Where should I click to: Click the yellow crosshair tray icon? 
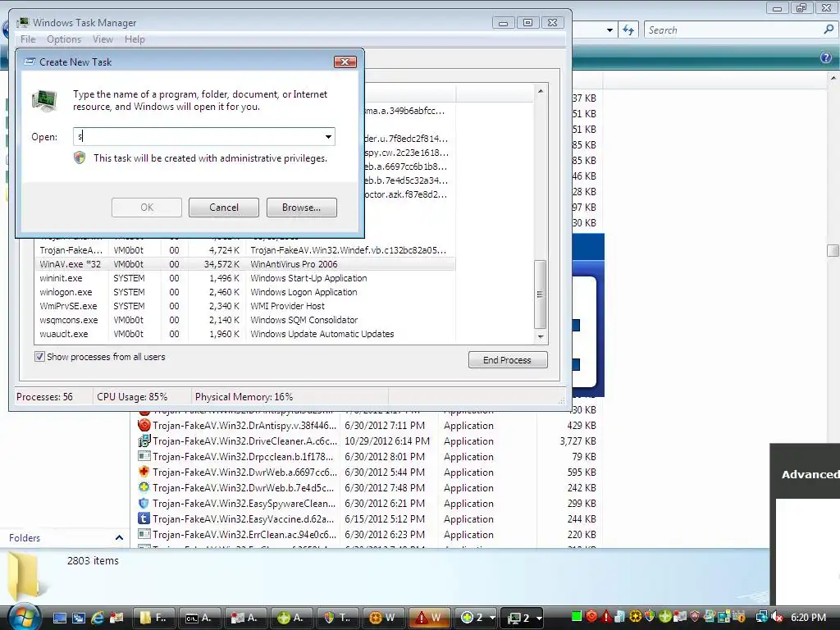[636, 617]
